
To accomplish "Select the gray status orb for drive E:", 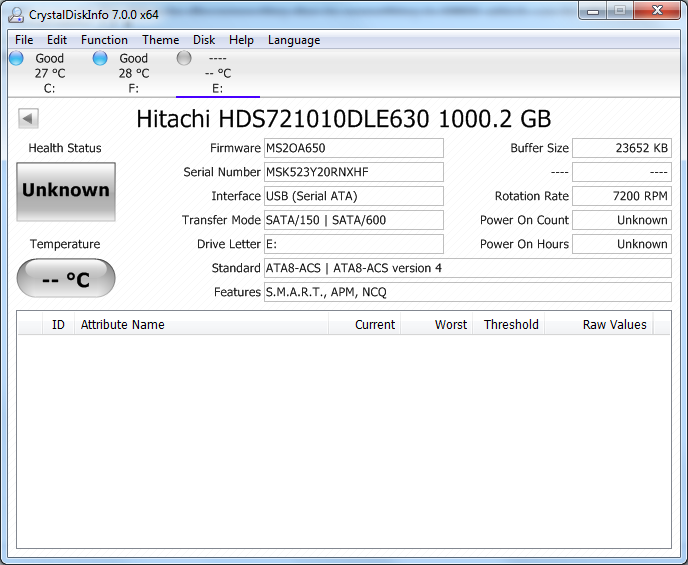I will point(184,58).
